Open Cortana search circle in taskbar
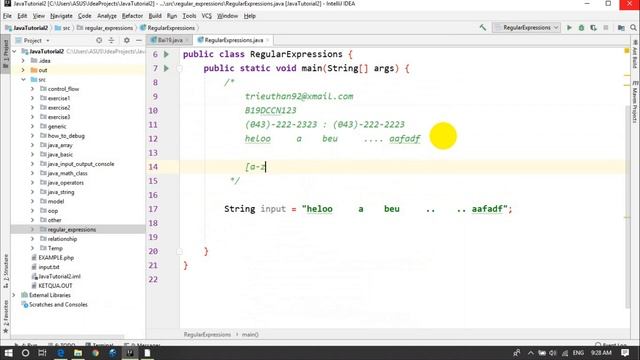 (25, 353)
